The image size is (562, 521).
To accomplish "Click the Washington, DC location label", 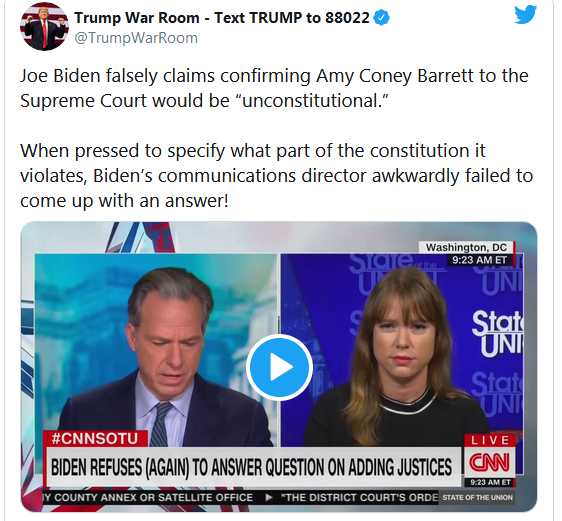I will 466,247.
